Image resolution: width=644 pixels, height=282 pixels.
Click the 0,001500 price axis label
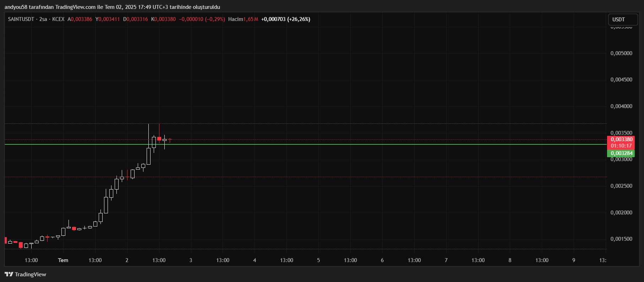click(621, 239)
